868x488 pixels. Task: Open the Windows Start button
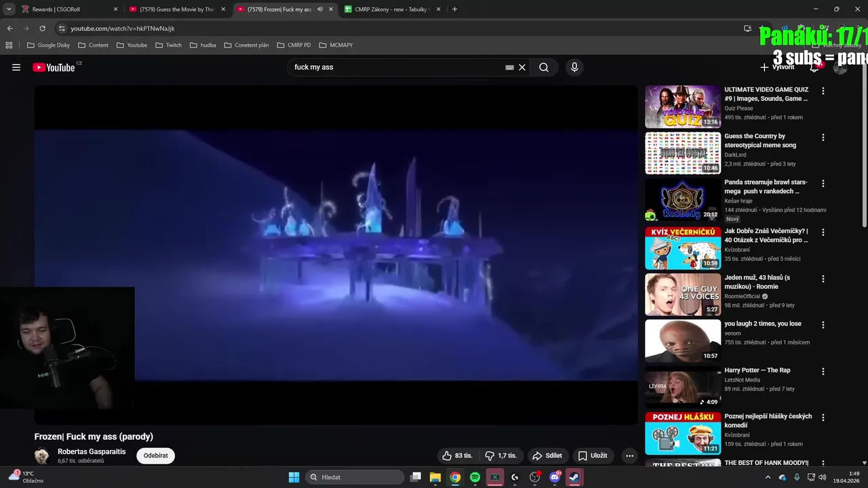click(x=294, y=477)
